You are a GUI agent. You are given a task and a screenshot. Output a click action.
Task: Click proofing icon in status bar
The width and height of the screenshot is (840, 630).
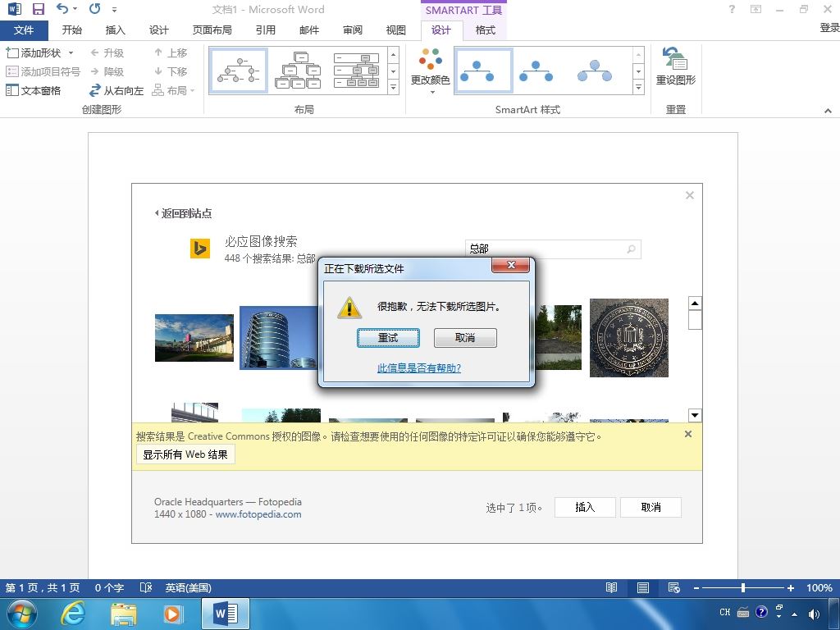[146, 587]
